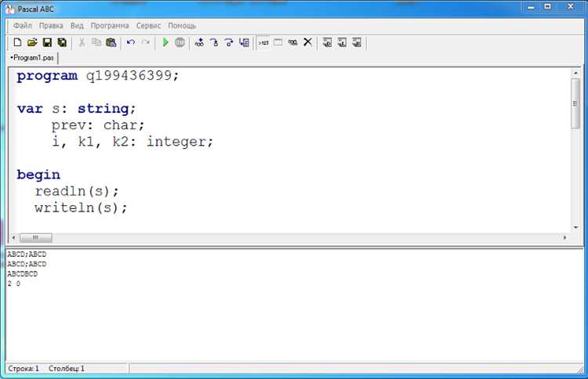Expand the Программа menu
588x379 pixels.
(110, 26)
